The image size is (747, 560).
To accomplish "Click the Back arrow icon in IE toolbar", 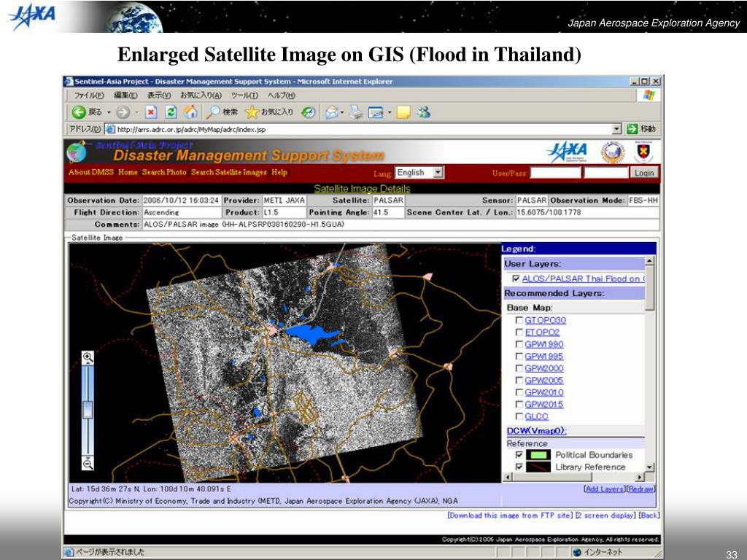I will [79, 112].
